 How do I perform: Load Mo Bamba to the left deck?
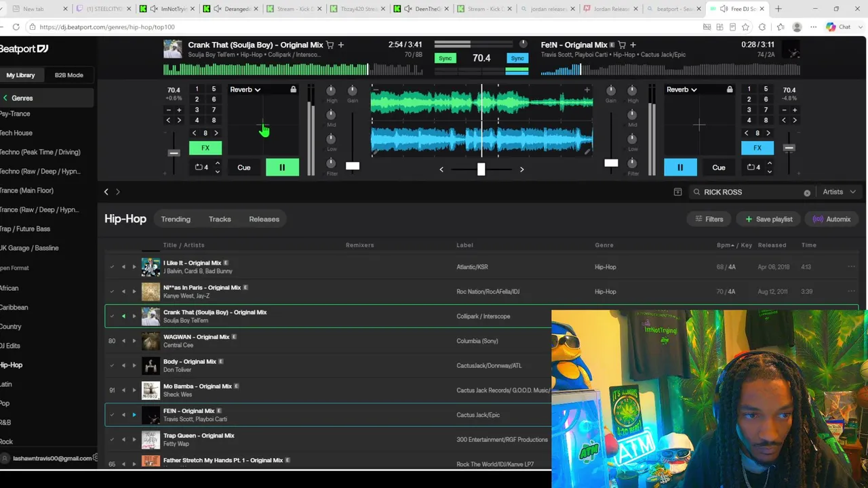(x=123, y=390)
